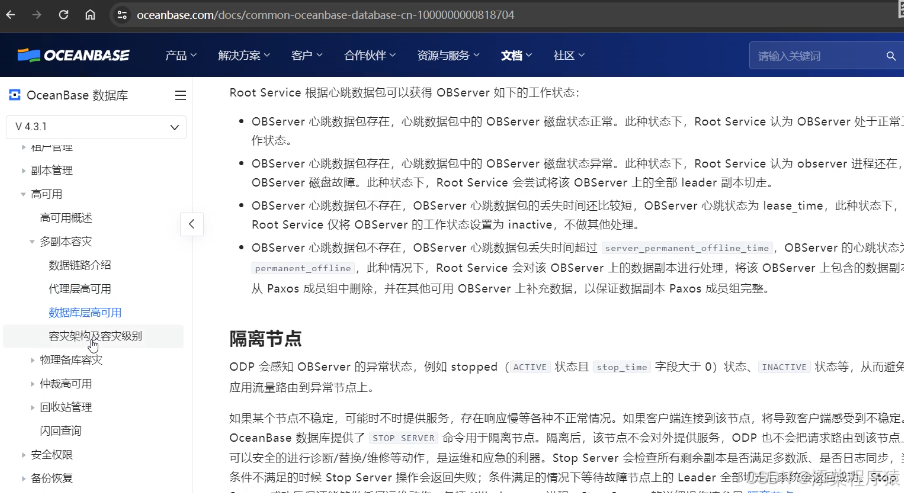
Task: Select the 数据库层高可用 current page link
Action: pyautogui.click(x=85, y=312)
